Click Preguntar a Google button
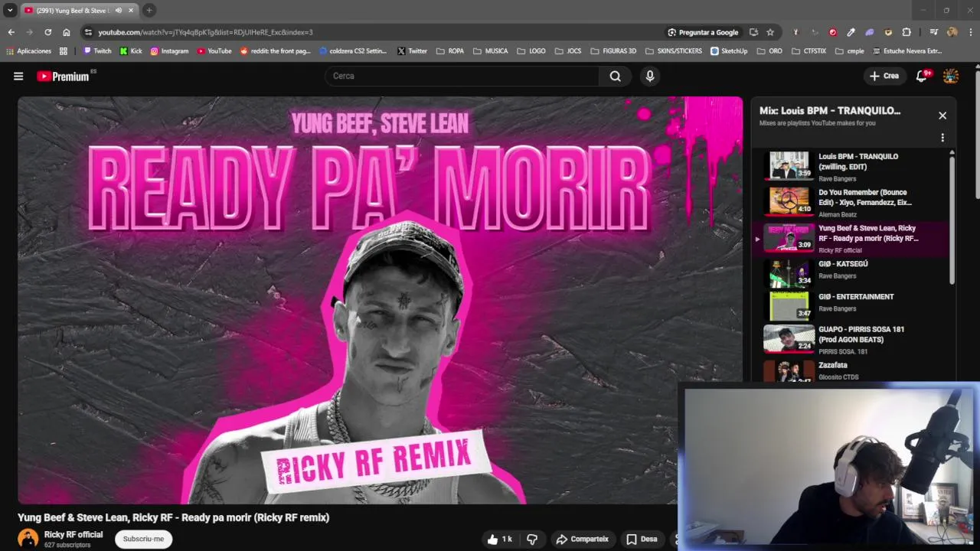 (703, 32)
